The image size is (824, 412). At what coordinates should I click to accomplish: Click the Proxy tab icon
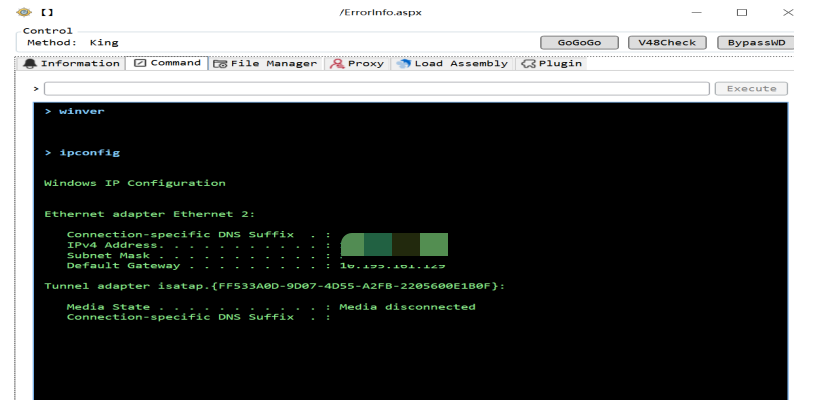(x=338, y=63)
